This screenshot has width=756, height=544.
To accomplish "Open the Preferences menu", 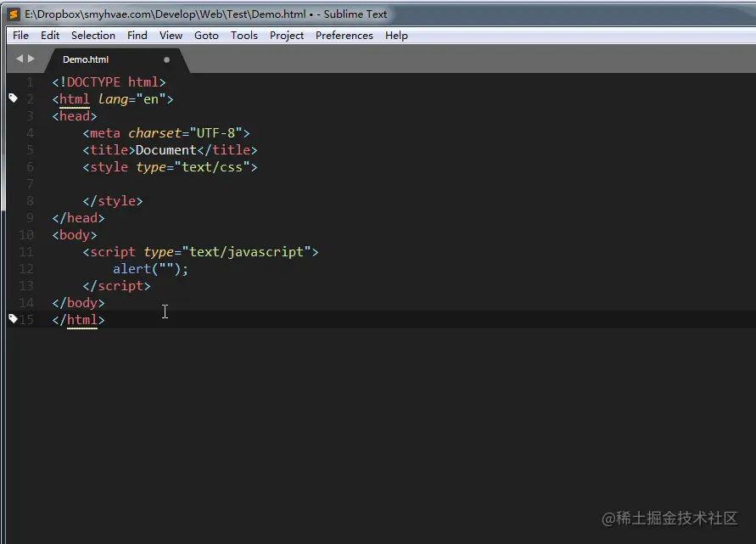I will pos(344,36).
